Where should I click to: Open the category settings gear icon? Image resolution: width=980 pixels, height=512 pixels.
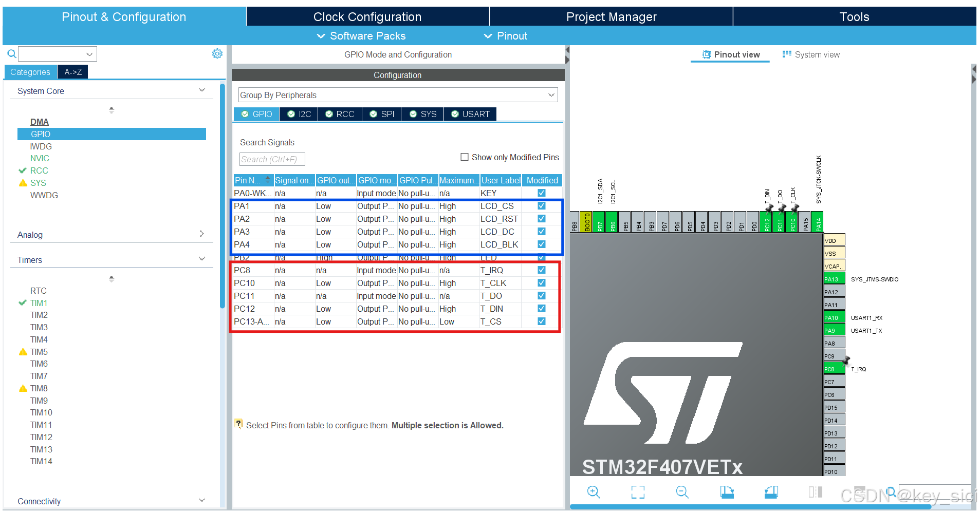tap(217, 53)
